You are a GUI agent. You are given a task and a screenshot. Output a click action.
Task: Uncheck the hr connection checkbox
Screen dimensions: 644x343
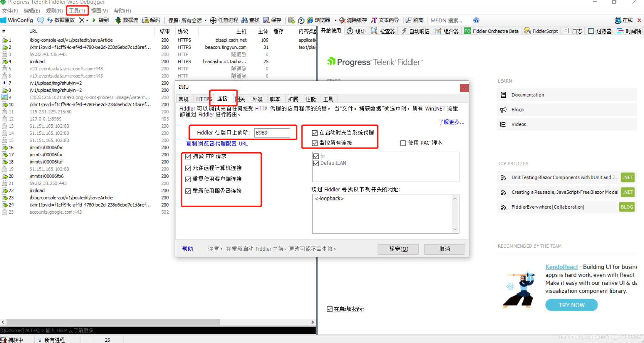316,156
